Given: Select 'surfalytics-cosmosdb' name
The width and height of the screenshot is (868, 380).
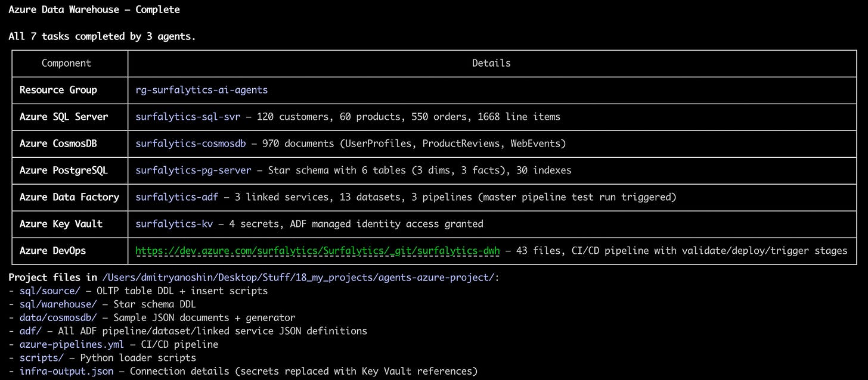Looking at the screenshot, I should click(191, 144).
